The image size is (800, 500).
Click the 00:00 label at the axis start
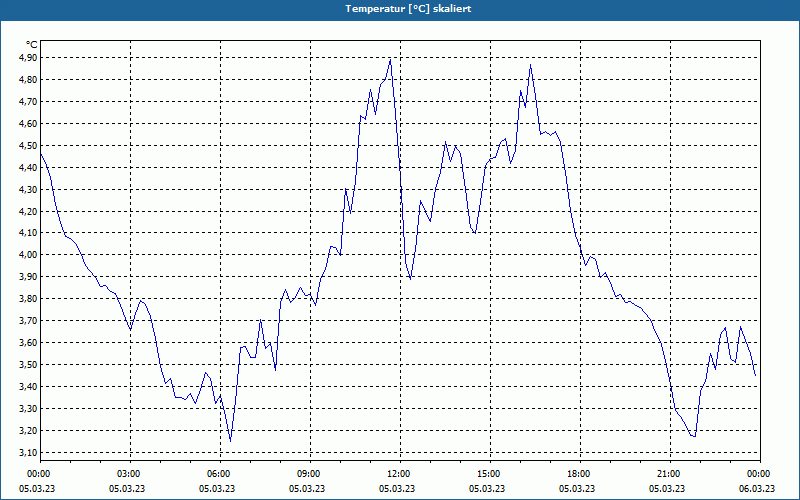point(38,474)
